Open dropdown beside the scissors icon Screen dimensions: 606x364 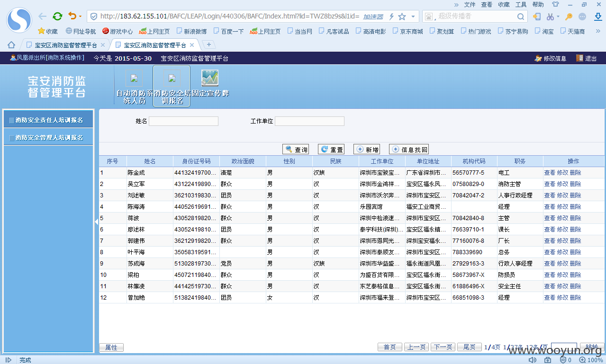click(x=558, y=17)
